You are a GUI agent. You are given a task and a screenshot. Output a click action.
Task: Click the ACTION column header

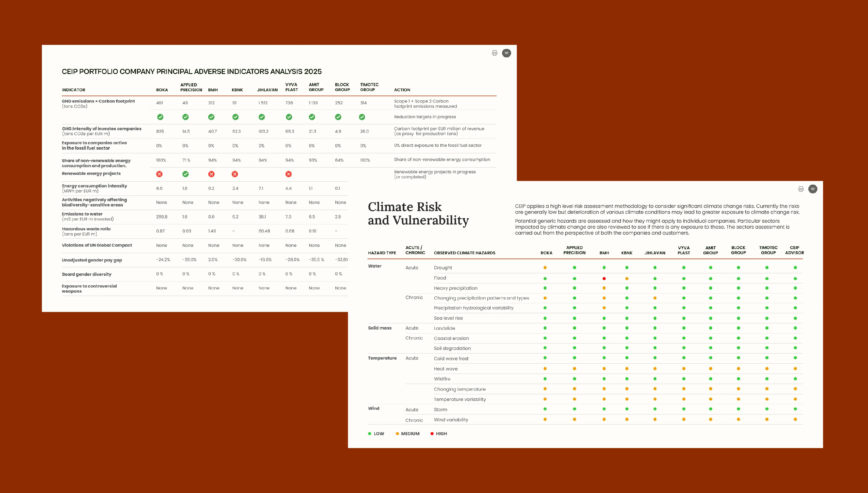tap(402, 90)
